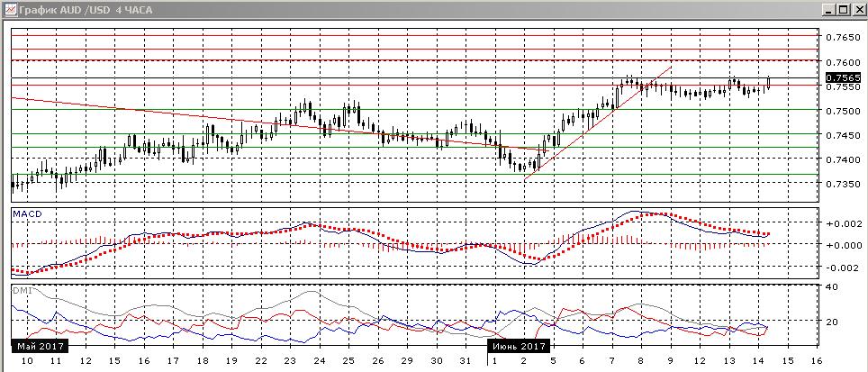Image resolution: width=868 pixels, height=372 pixels.
Task: Click date label 26 on the time axis
Action: [x=378, y=361]
